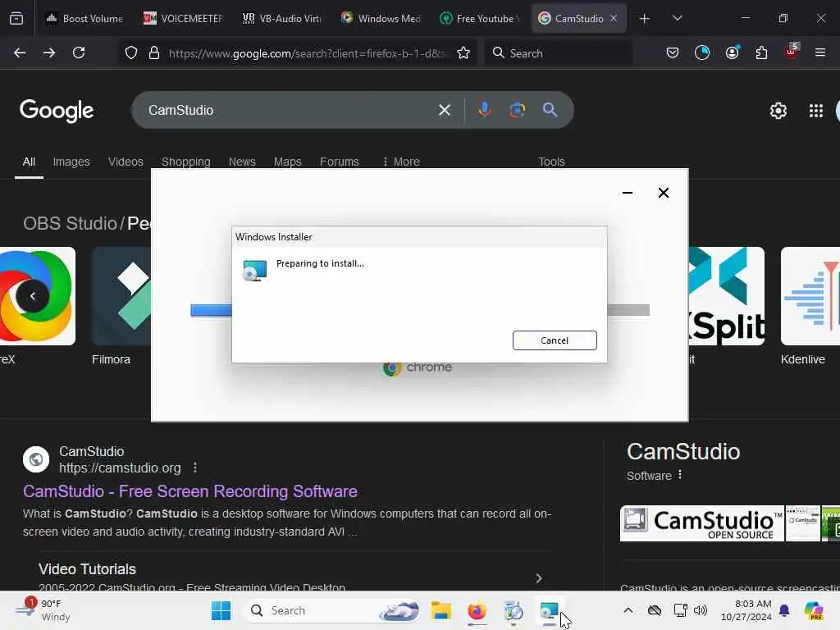Open options dots beside camstudio.org result
This screenshot has width=840, height=630.
(x=195, y=468)
